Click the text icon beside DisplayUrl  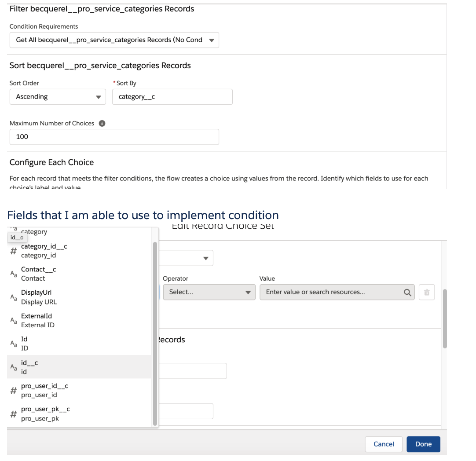click(x=14, y=297)
